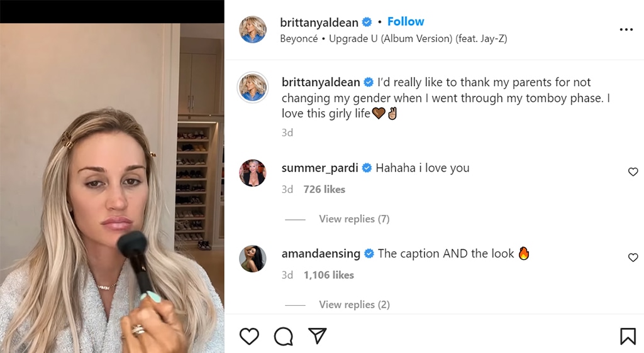Click the summer_pardi username
Viewport: 644px width, 353px height.
319,168
